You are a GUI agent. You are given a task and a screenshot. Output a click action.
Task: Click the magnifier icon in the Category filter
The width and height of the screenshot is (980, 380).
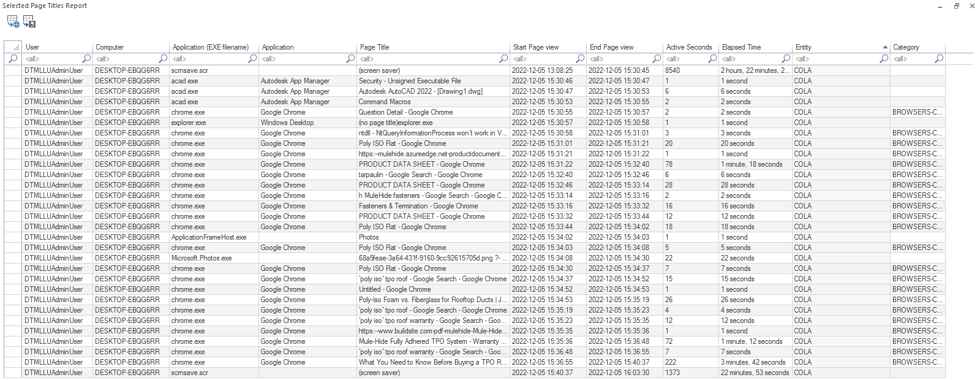coord(939,59)
